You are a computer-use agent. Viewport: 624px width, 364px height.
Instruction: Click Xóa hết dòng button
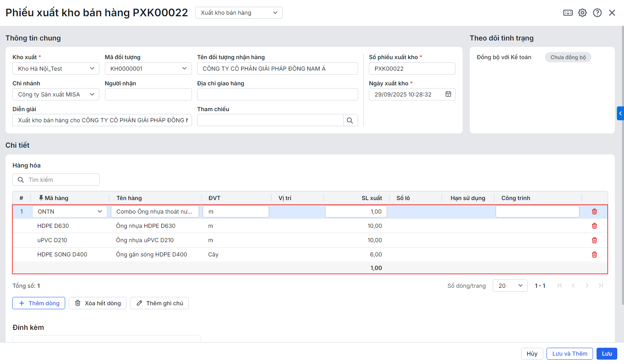(97, 303)
